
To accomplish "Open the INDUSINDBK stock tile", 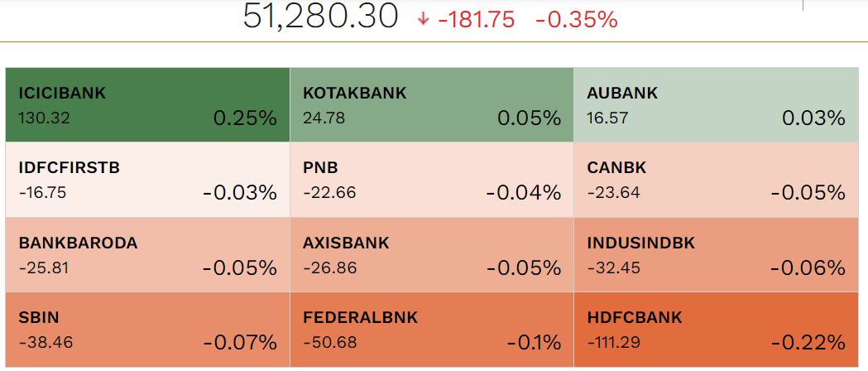I will [x=716, y=255].
